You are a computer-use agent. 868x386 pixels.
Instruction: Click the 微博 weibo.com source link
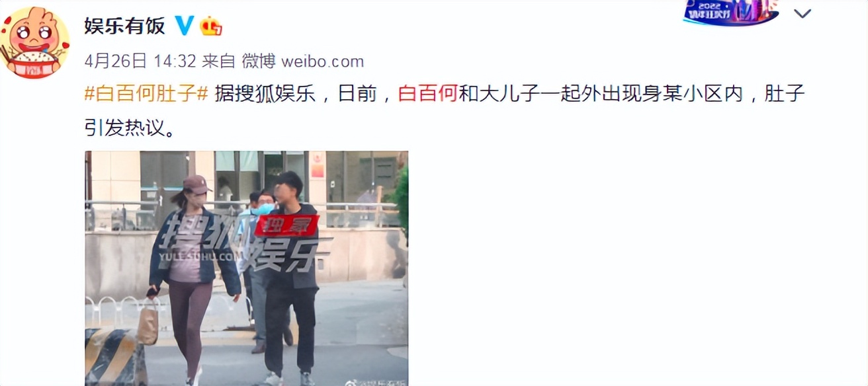(303, 61)
